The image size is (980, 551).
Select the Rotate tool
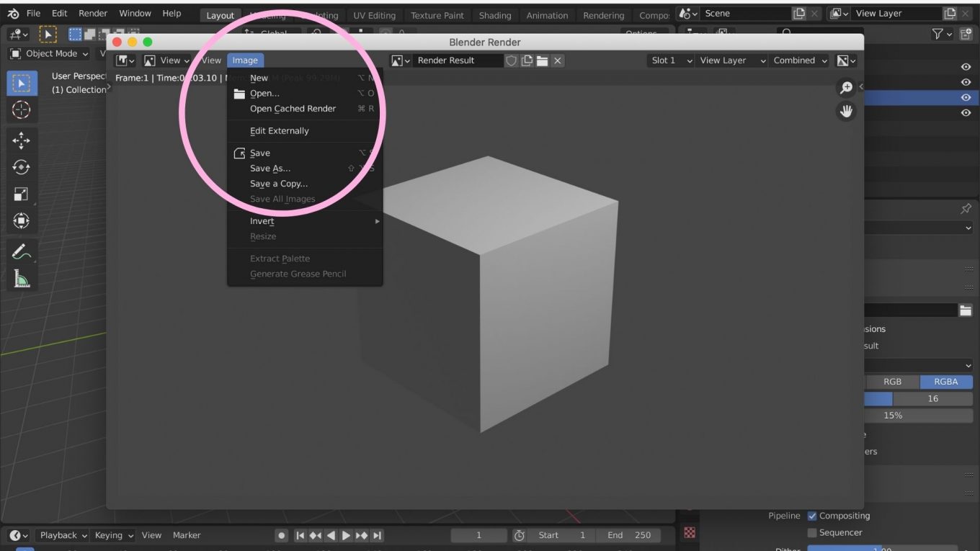(22, 167)
